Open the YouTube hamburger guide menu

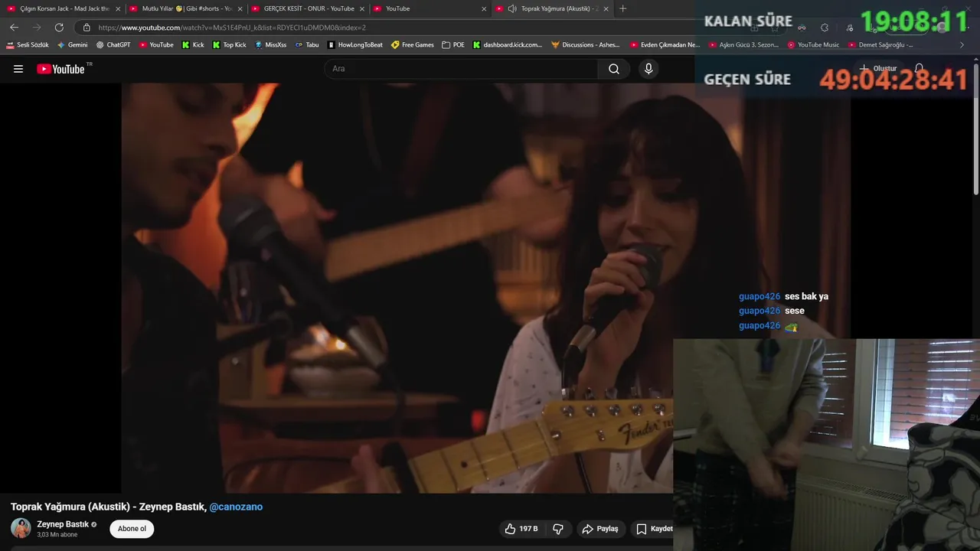(x=18, y=69)
